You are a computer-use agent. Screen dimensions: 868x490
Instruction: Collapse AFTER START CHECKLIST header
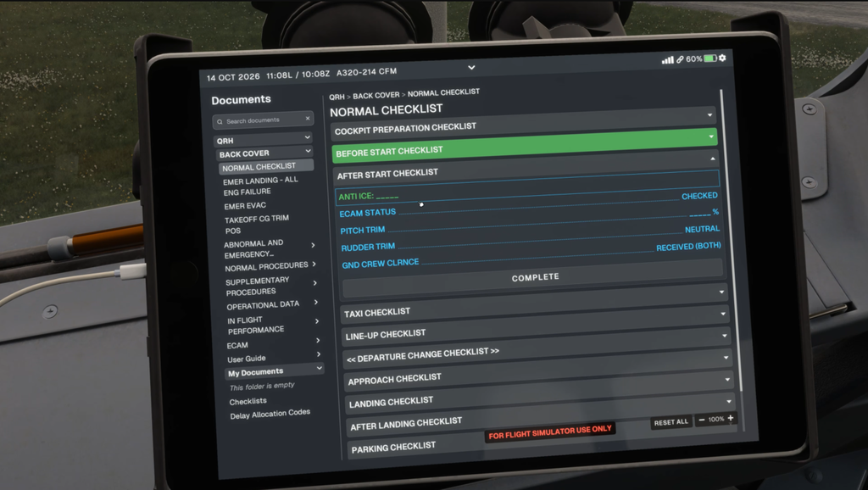tap(527, 167)
